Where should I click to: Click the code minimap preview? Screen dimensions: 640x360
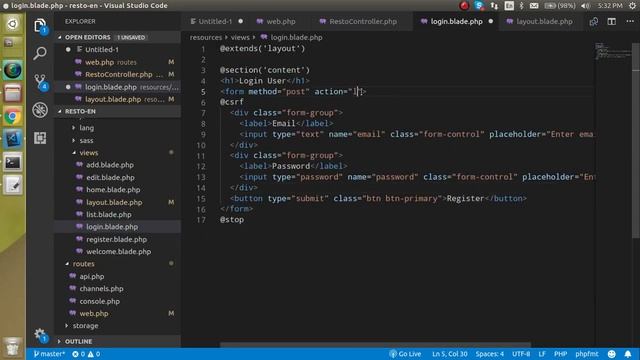[612, 51]
